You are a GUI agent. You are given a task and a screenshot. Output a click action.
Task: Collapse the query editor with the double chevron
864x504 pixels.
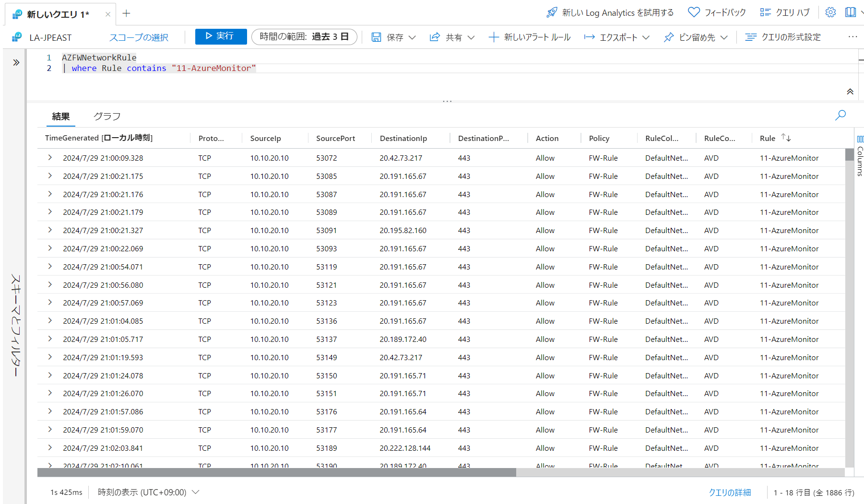(850, 92)
